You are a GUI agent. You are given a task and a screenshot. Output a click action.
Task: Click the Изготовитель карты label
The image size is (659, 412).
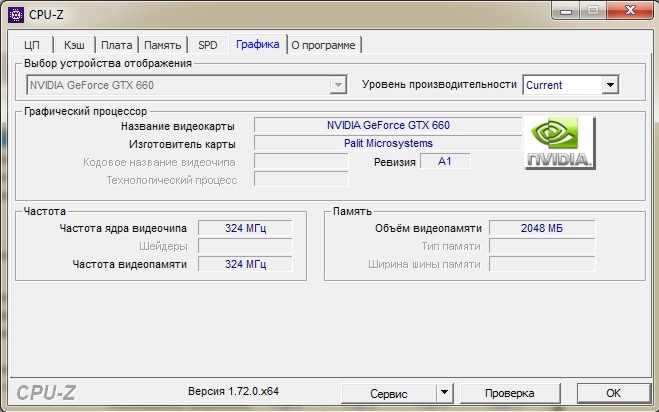182,144
